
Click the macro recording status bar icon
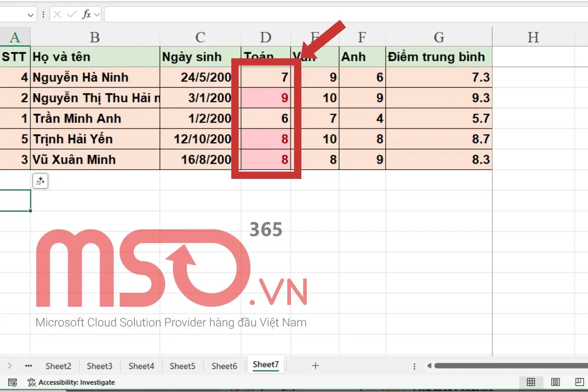pyautogui.click(x=13, y=382)
